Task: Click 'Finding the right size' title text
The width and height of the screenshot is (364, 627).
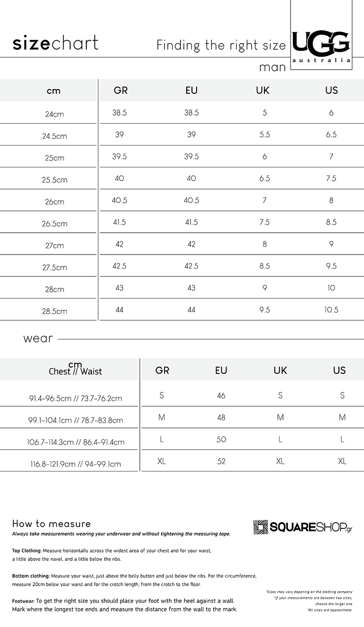Action: tap(221, 45)
